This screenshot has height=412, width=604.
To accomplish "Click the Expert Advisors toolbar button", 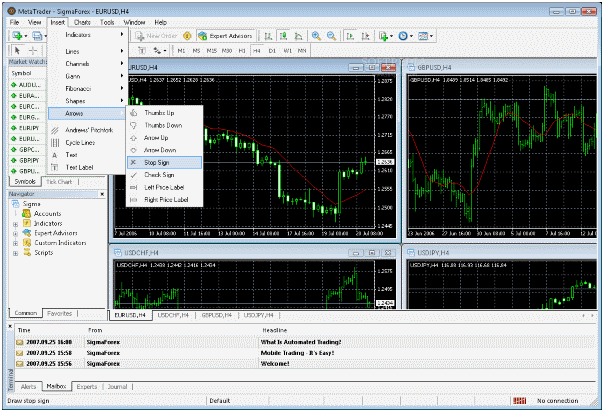I will click(225, 36).
